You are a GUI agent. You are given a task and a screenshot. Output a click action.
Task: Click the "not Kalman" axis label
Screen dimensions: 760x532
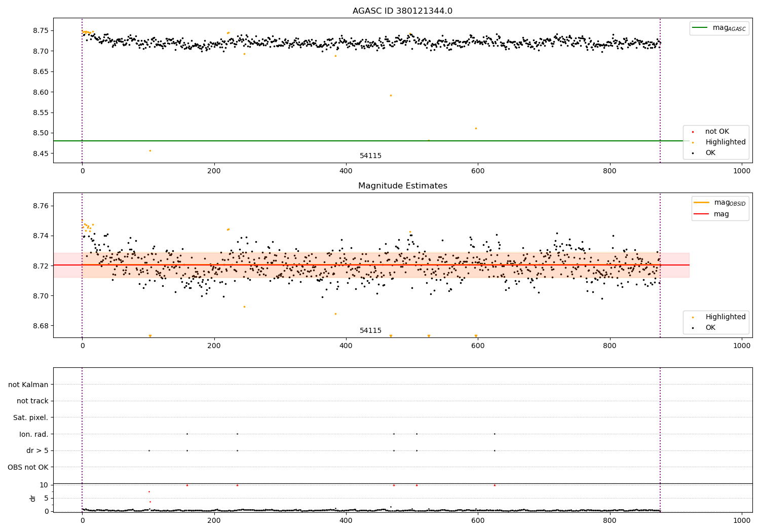[x=28, y=385]
